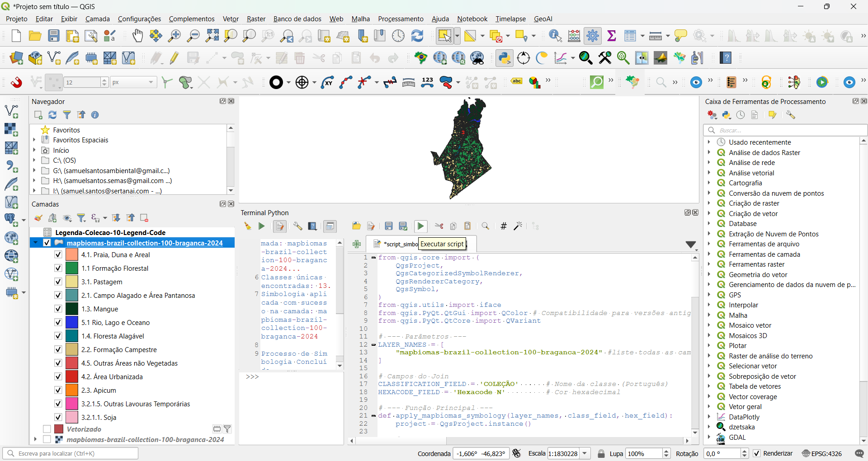Select the mapbiomas-brazil-collection-100-braganca-2024 vector layer
Image resolution: width=868 pixels, height=461 pixels.
(145, 243)
